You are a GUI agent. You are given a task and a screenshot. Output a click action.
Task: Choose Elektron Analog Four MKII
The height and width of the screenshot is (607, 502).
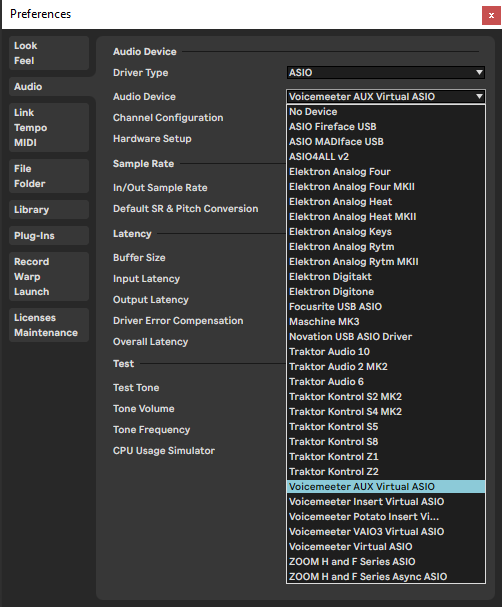(386, 187)
